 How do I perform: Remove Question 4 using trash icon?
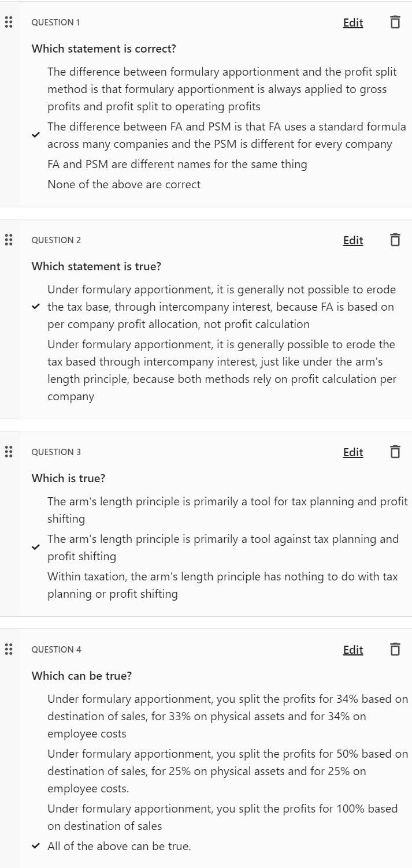tap(395, 650)
